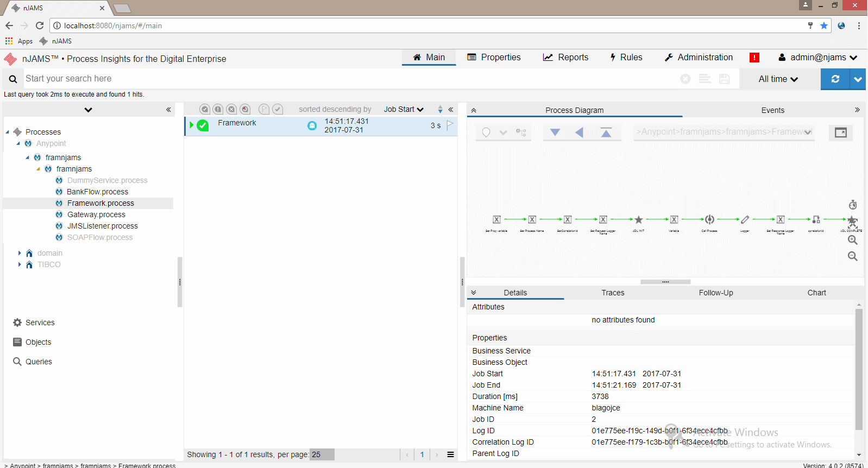Toggle sort direction arrows in the results header

tap(440, 109)
